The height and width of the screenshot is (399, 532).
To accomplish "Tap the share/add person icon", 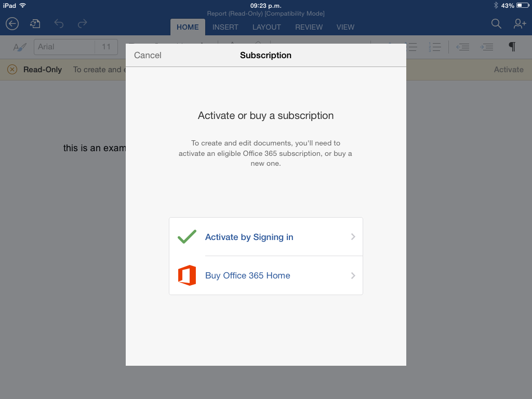I will click(520, 24).
